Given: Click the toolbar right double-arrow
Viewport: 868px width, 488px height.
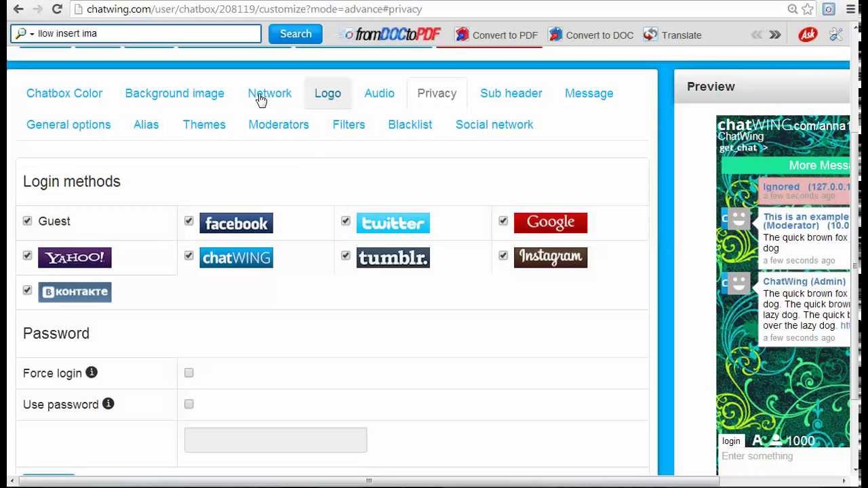Looking at the screenshot, I should [774, 35].
